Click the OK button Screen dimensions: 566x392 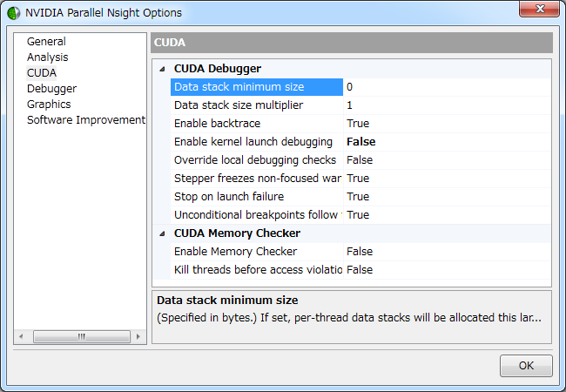[x=526, y=366]
